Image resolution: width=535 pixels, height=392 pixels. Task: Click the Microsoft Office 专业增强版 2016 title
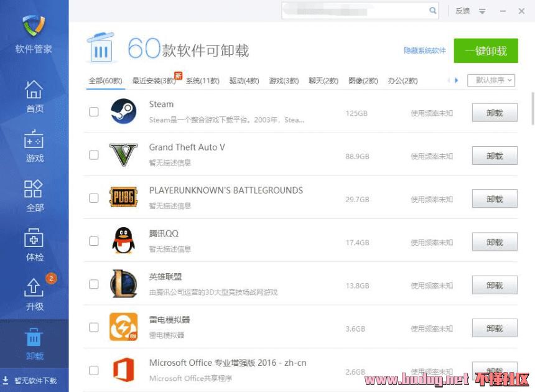tap(228, 363)
